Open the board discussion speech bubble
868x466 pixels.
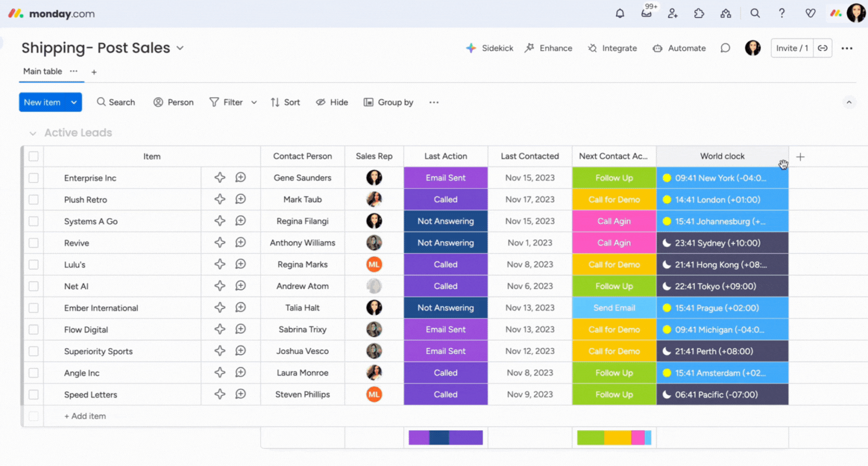click(x=725, y=48)
